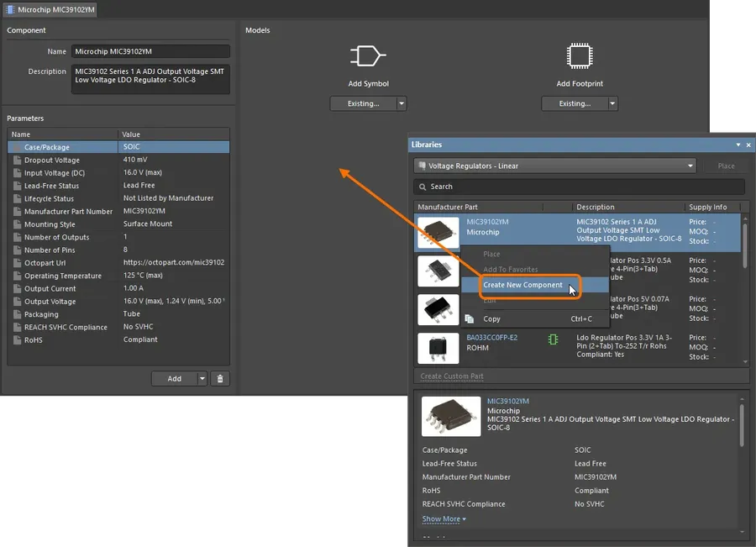
Task: Open the BA033CC0FP-E2 part link
Action: [x=491, y=338]
